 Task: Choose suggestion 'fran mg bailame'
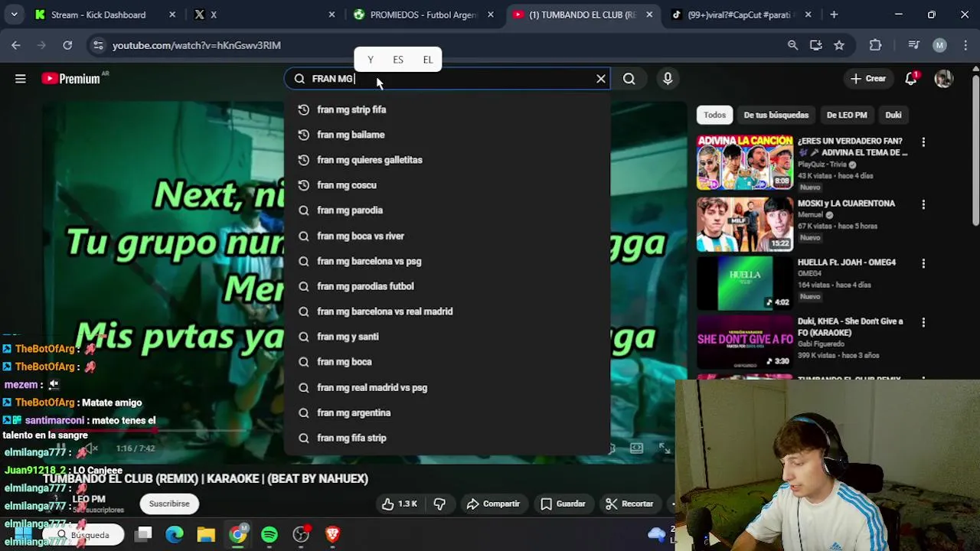point(447,135)
